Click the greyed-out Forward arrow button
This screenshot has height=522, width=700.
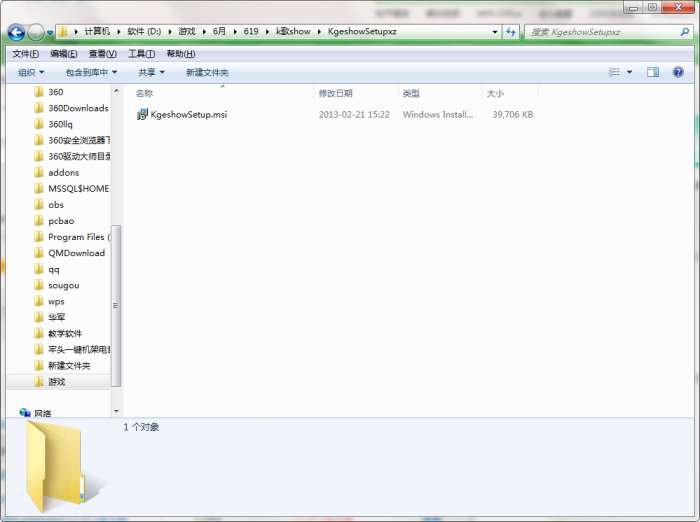36,32
